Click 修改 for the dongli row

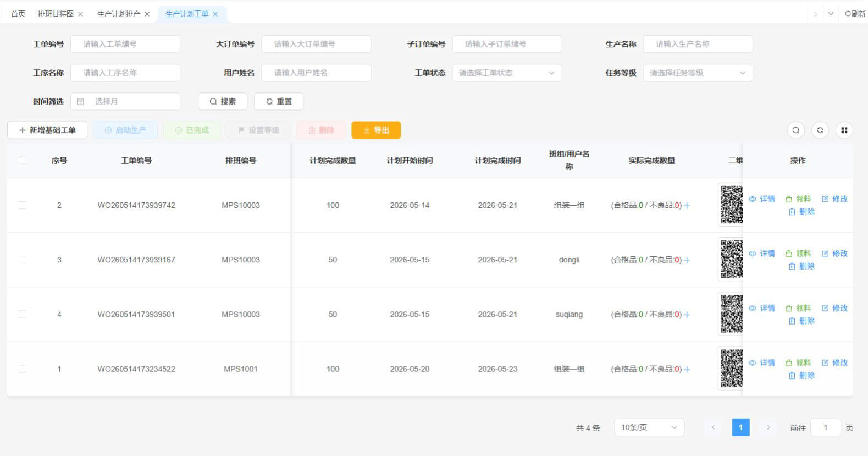point(834,254)
